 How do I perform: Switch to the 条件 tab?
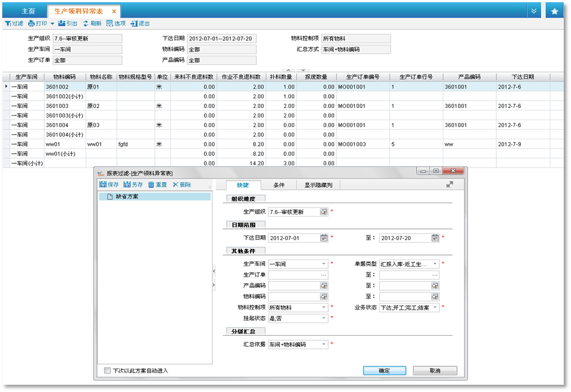[279, 185]
